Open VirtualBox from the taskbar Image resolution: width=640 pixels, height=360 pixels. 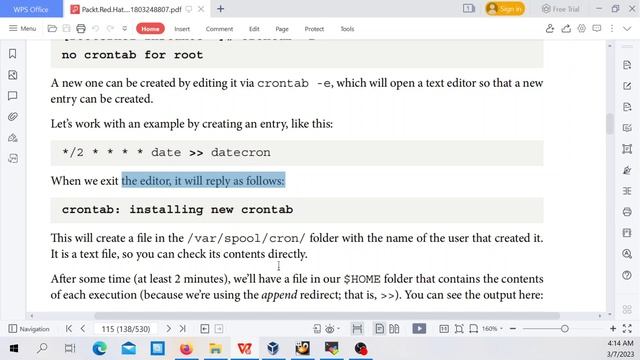273,349
